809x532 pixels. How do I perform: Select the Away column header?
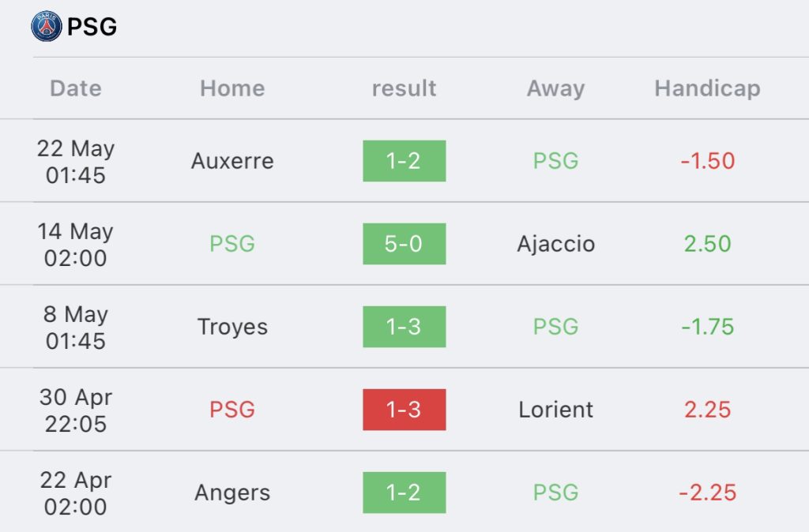point(555,88)
